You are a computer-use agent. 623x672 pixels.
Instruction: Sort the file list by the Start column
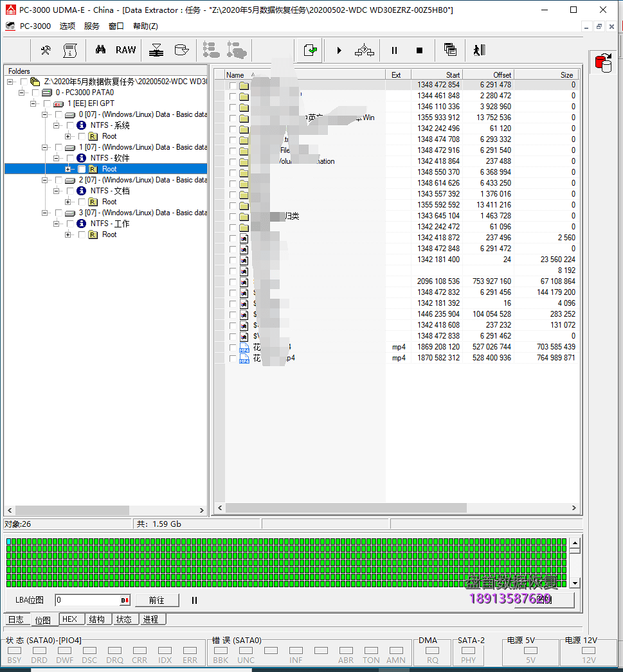(x=437, y=75)
